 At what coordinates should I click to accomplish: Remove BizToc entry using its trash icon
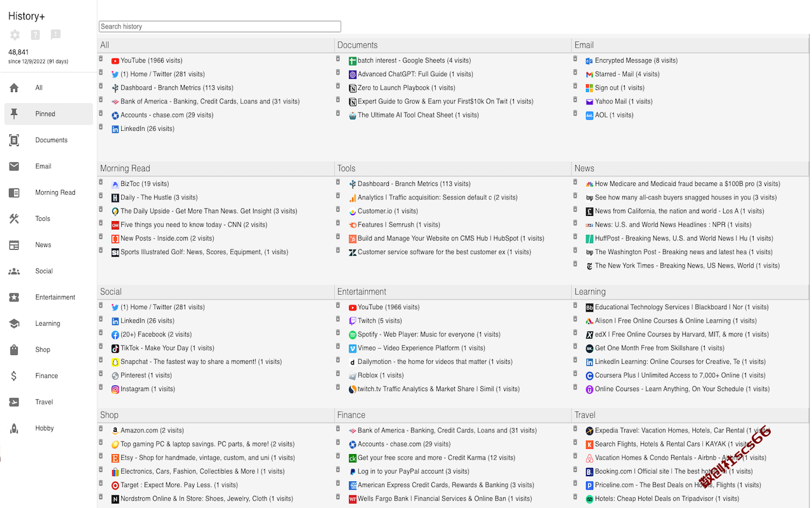(x=101, y=182)
